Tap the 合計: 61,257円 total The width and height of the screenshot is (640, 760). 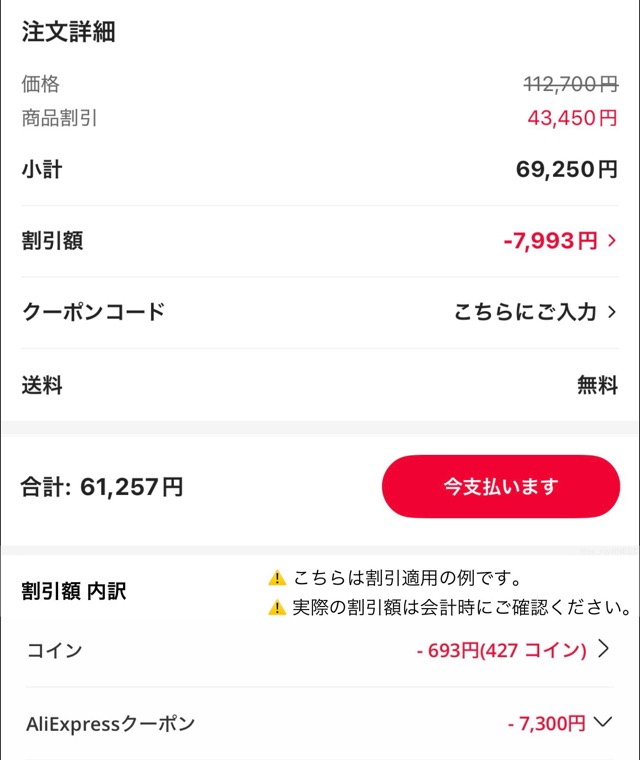tap(102, 487)
